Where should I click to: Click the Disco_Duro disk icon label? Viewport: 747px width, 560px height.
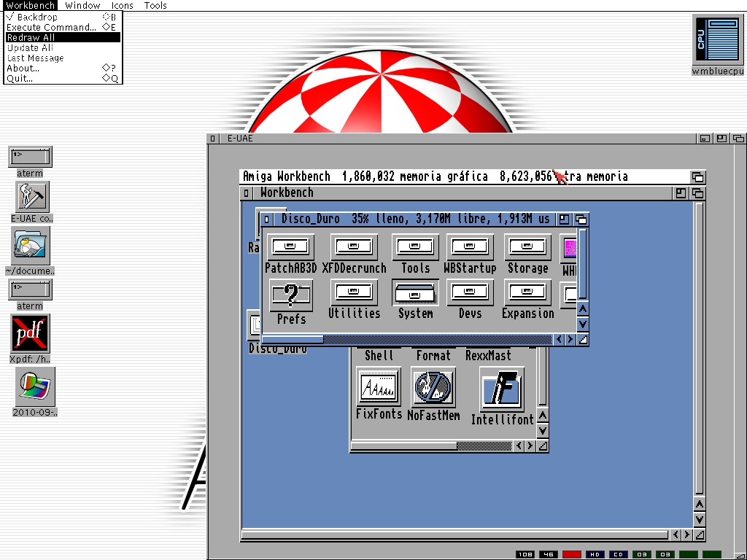pyautogui.click(x=278, y=349)
